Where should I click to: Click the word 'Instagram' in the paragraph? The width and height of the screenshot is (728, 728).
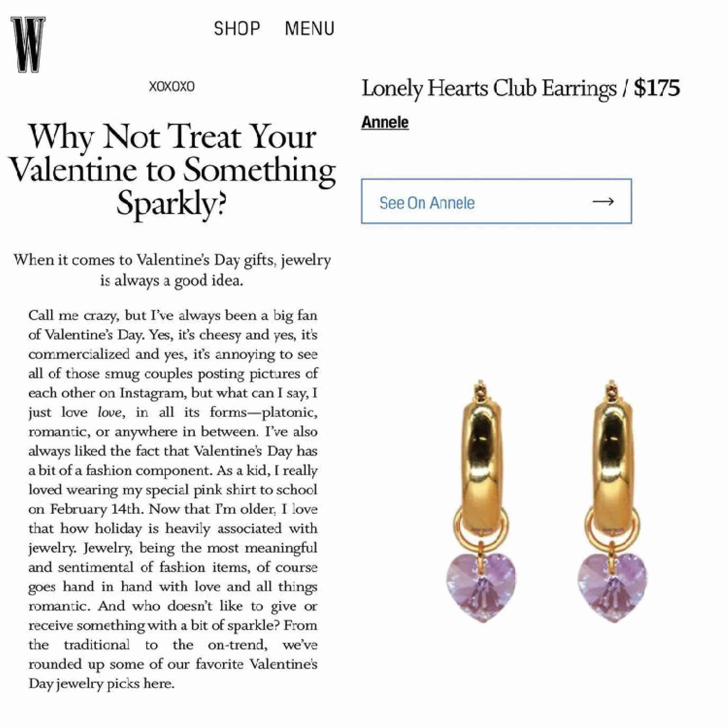[x=152, y=393]
